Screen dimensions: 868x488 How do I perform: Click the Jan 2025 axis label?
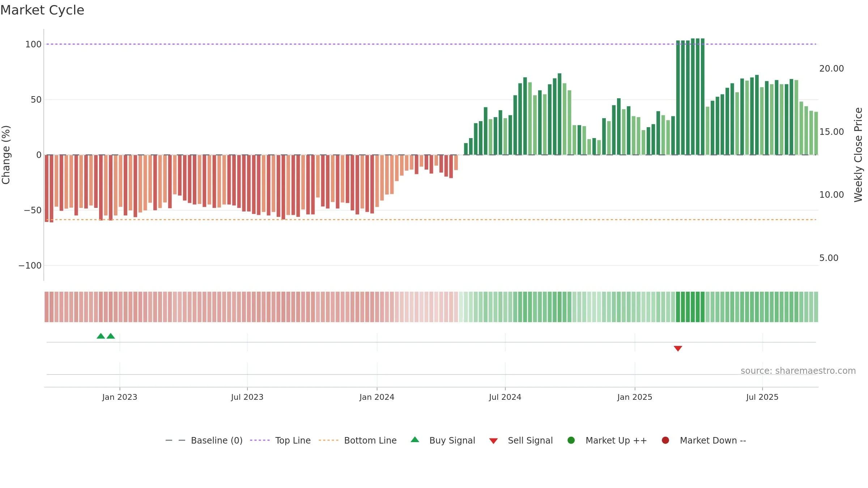[x=635, y=397]
